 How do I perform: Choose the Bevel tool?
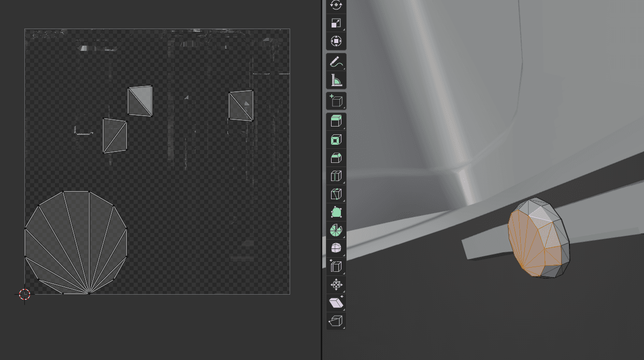[x=336, y=158]
